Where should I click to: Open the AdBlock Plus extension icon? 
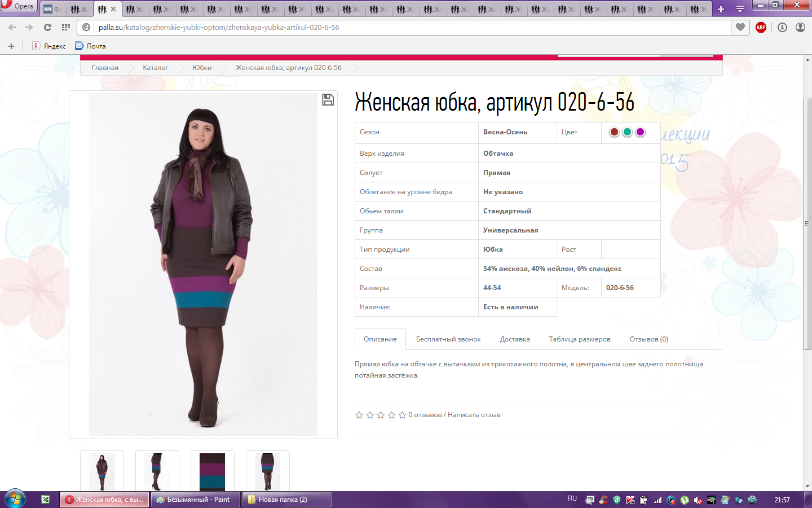(761, 27)
